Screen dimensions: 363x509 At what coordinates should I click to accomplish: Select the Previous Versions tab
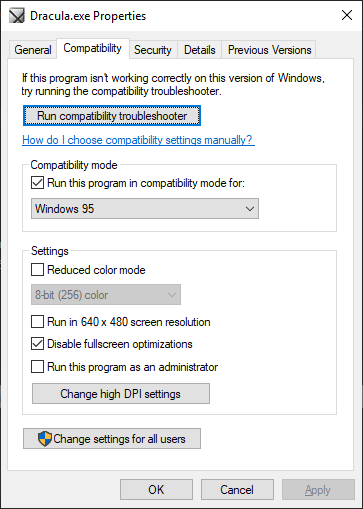coord(269,50)
